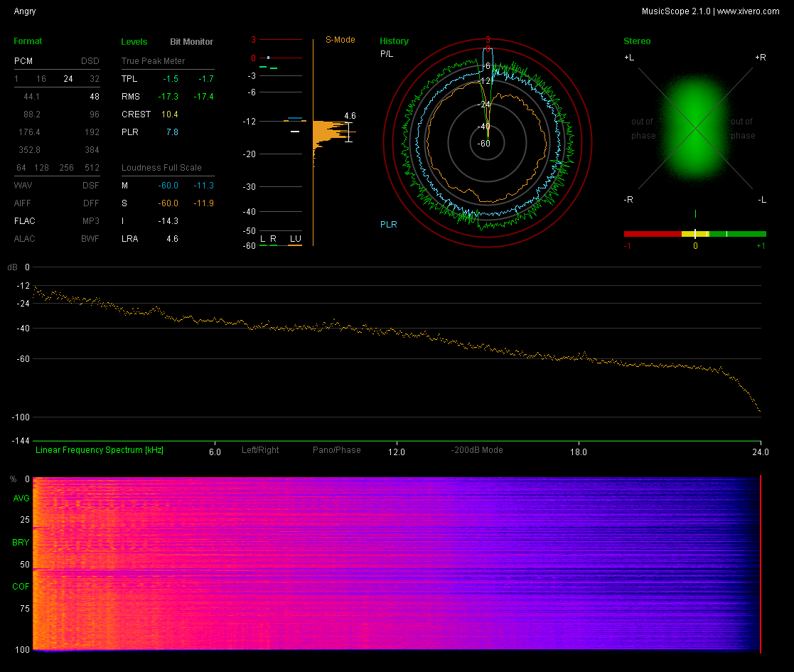Click the Linear Frequency Spectrum [kHz] label
794x672 pixels.
click(100, 450)
